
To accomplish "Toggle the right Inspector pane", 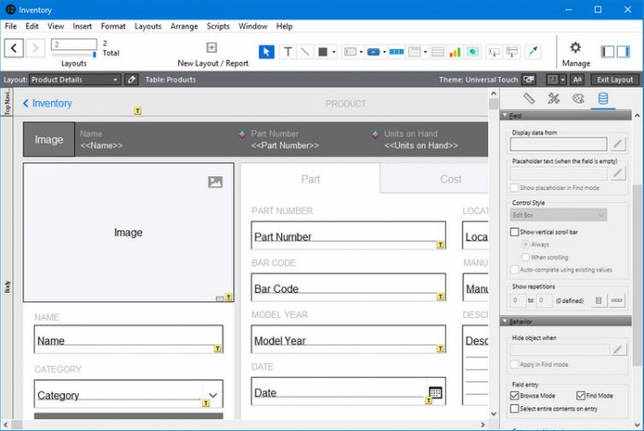I will coord(623,52).
